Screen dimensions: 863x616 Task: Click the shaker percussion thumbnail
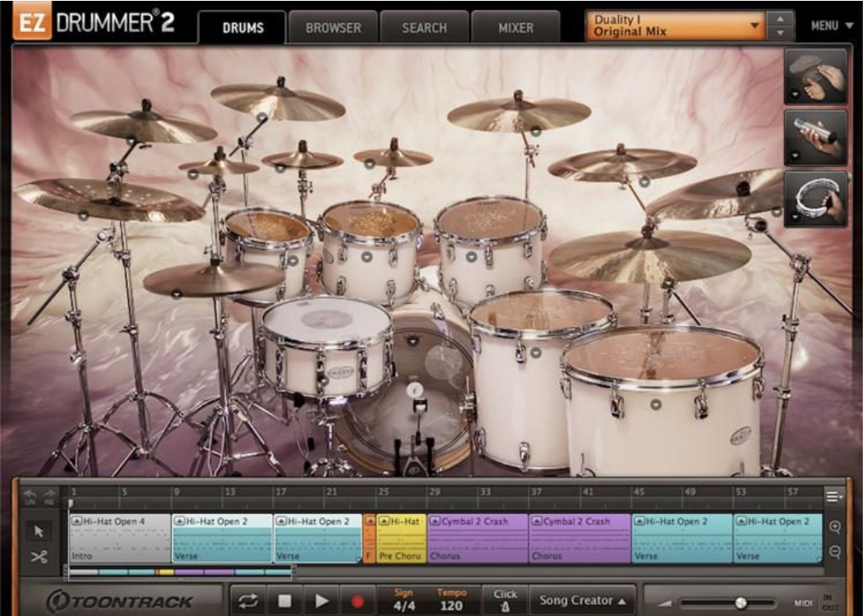[x=815, y=137]
